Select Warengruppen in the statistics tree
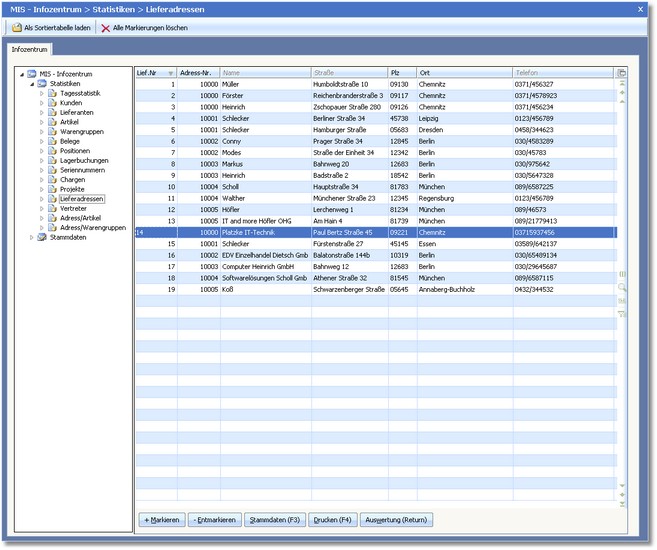Screen dimensions: 657x550 pyautogui.click(x=84, y=131)
